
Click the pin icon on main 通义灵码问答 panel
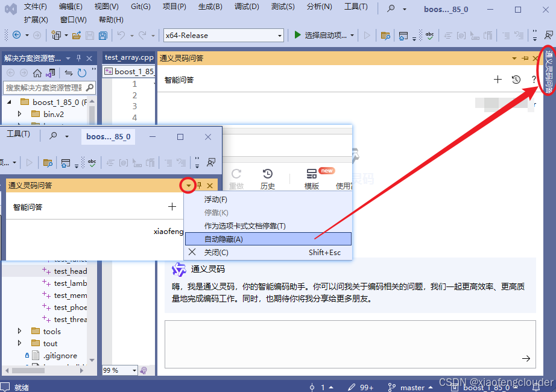(x=525, y=58)
